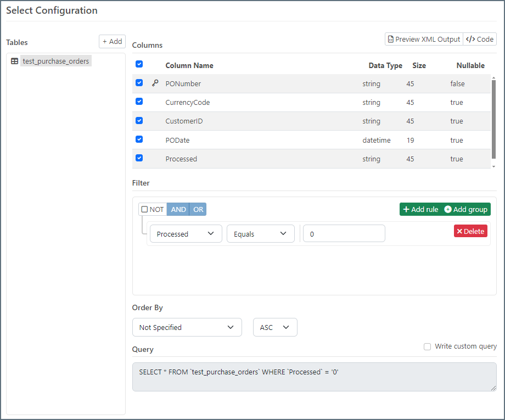Expand the Order By Not Specified dropdown

187,327
